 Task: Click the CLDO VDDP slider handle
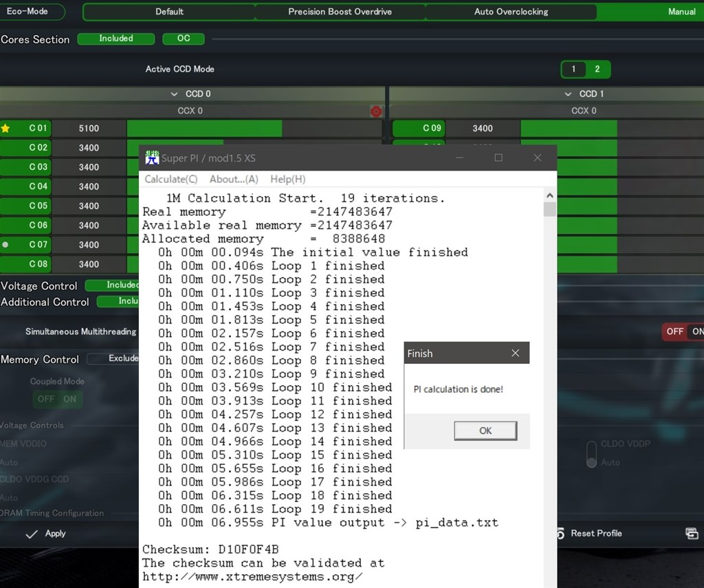pyautogui.click(x=592, y=461)
